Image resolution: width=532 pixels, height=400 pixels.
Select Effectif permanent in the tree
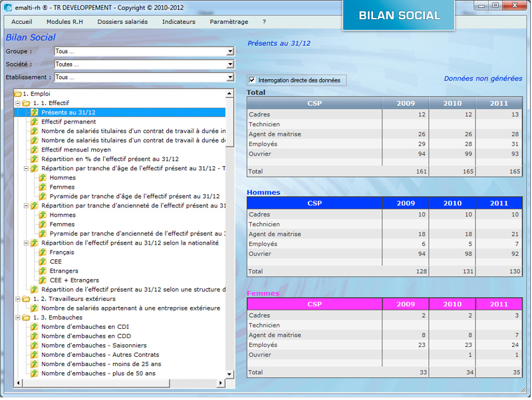click(x=68, y=122)
